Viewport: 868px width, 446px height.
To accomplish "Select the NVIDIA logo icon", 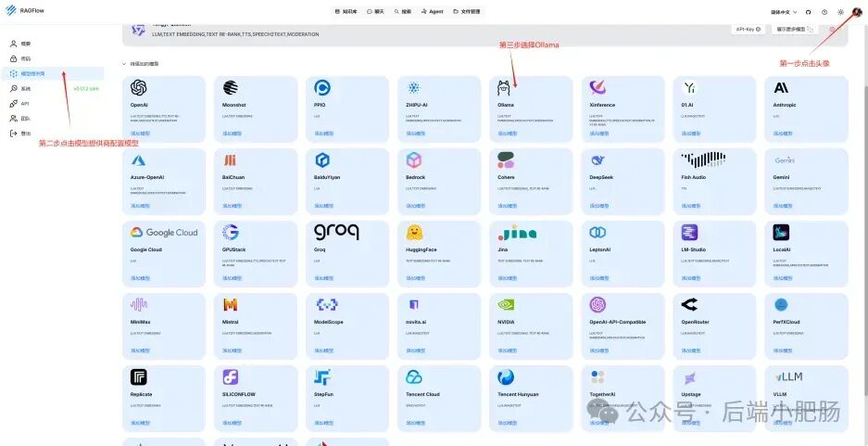I will pyautogui.click(x=506, y=304).
